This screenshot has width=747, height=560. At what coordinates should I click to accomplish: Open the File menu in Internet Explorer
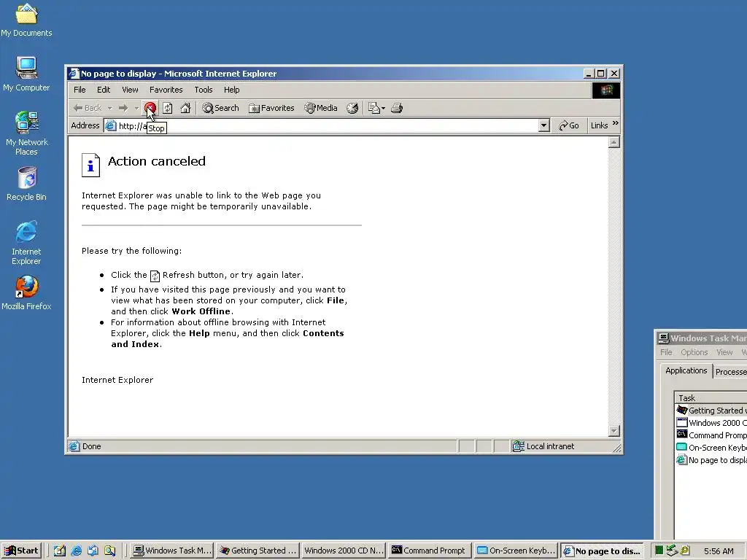tap(80, 90)
